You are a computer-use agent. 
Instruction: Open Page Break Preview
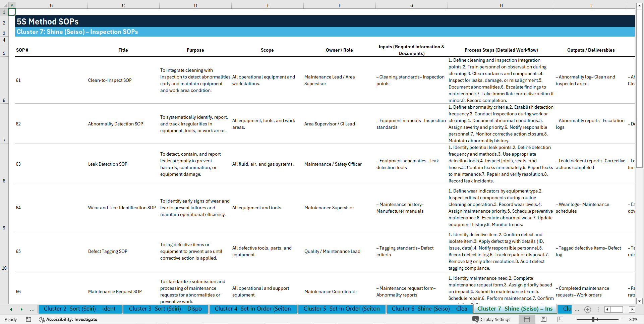[560, 319]
